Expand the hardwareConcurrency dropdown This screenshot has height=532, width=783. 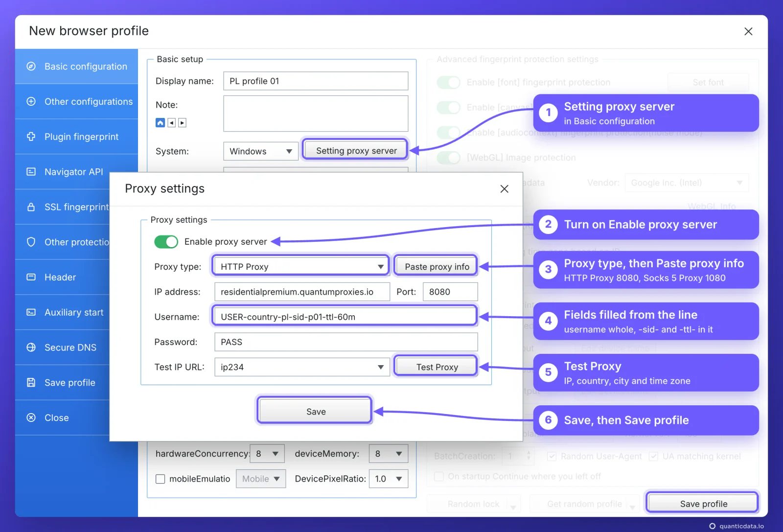(267, 454)
